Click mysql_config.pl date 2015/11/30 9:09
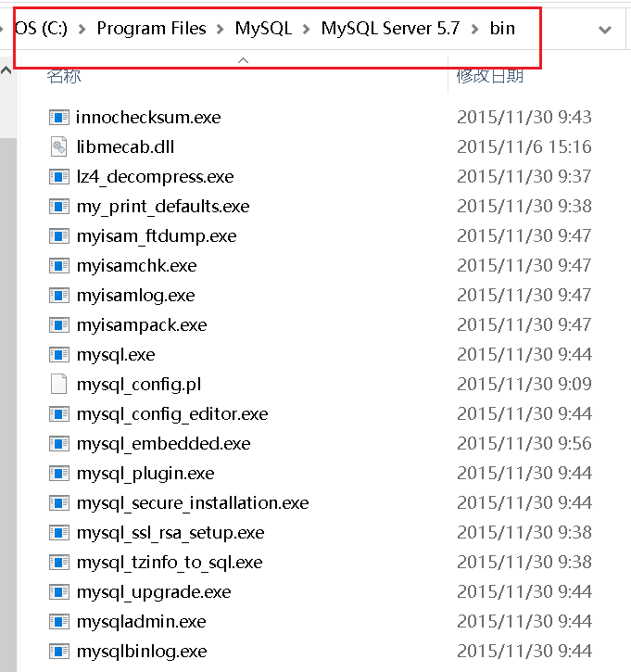The width and height of the screenshot is (631, 672). point(524,385)
